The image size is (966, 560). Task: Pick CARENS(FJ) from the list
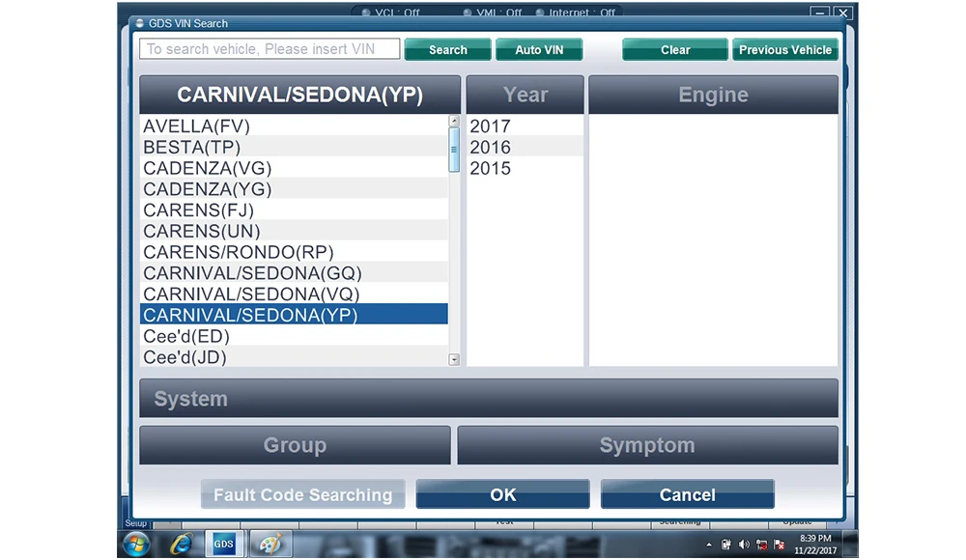click(294, 210)
